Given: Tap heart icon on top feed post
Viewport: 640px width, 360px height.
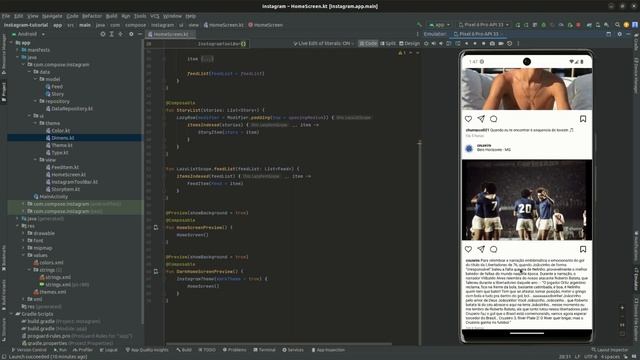Looking at the screenshot, I should (x=468, y=119).
